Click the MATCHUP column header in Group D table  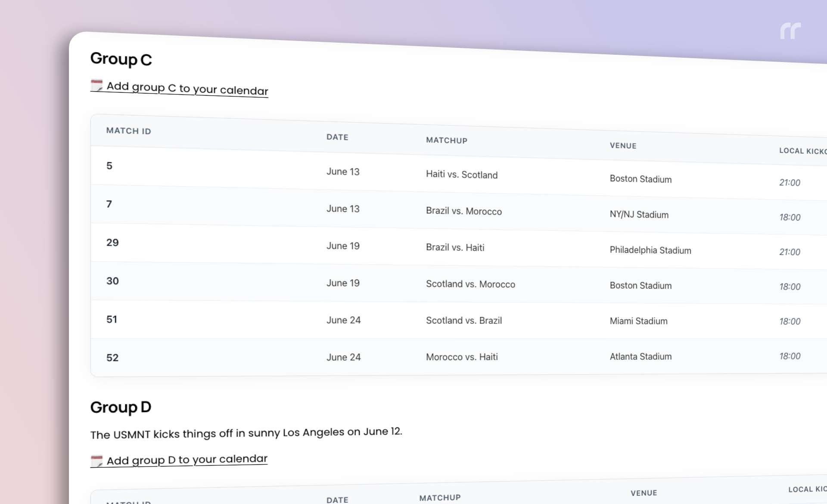pos(440,498)
